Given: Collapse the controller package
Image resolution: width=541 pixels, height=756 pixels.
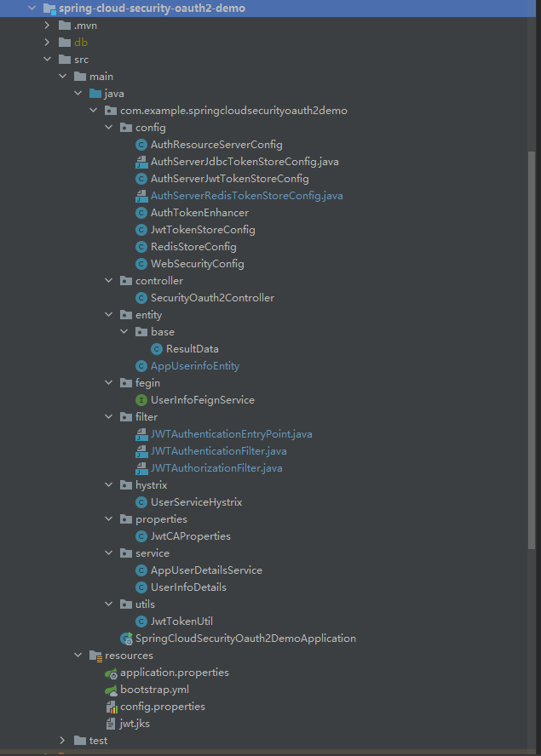Looking at the screenshot, I should pos(109,281).
